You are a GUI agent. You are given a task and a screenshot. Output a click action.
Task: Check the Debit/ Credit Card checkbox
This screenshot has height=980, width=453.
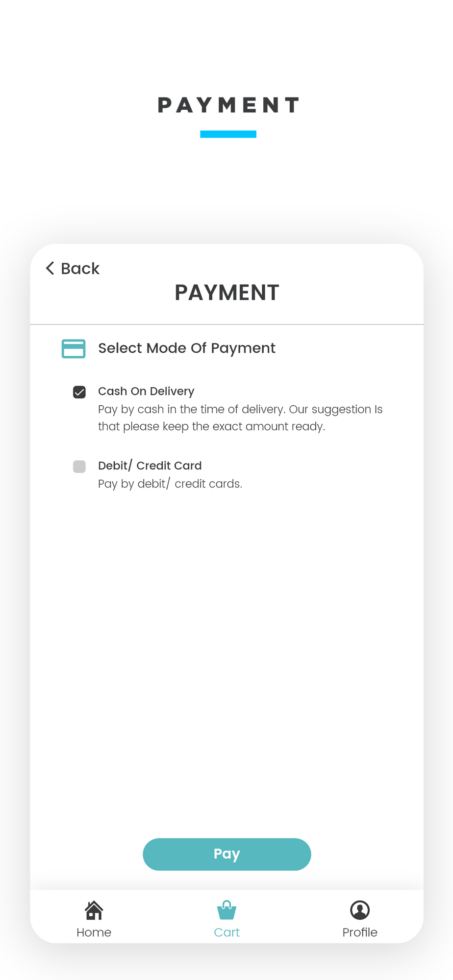click(x=79, y=466)
